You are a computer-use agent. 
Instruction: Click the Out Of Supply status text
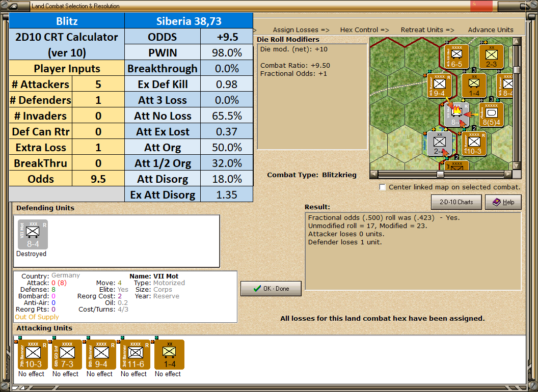pos(37,317)
